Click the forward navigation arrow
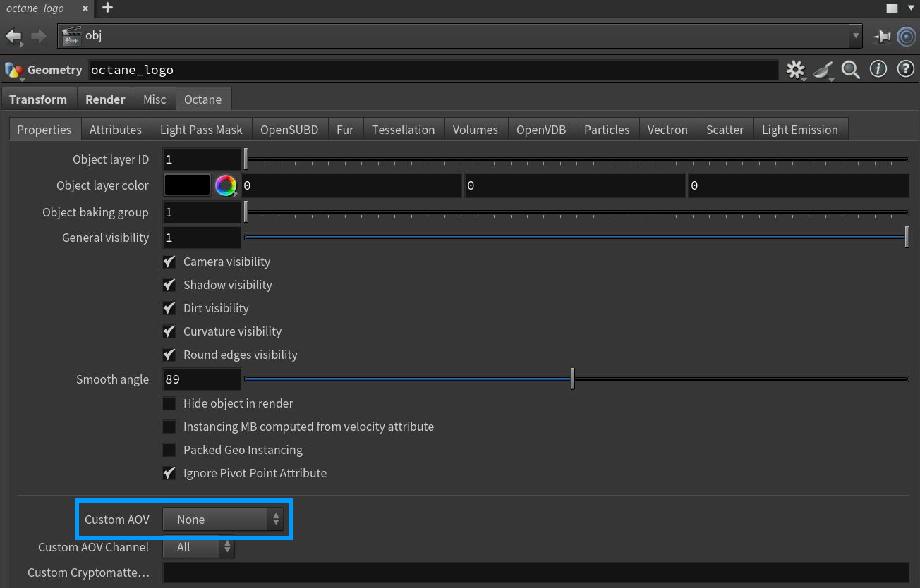The image size is (920, 588). coord(38,36)
